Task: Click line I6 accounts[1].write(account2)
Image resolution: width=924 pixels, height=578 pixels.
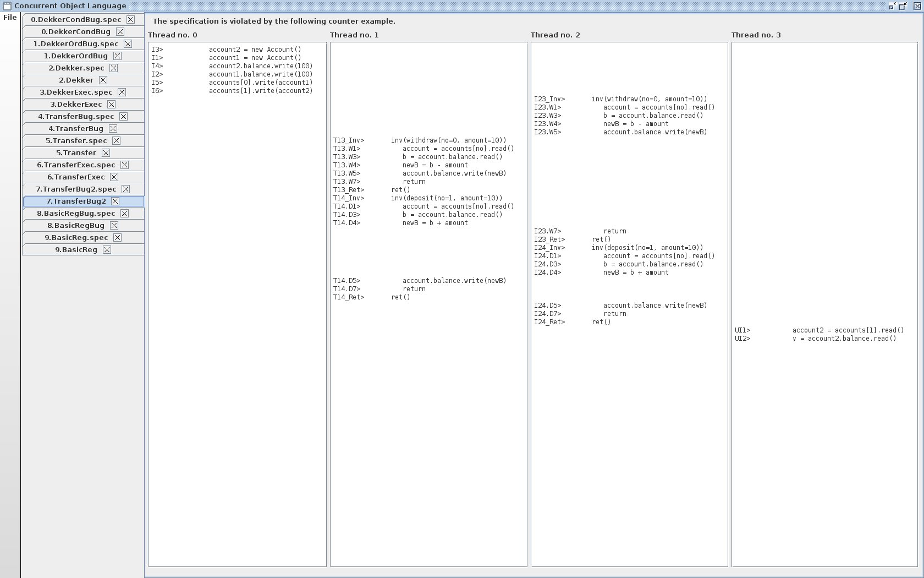Action: (232, 91)
